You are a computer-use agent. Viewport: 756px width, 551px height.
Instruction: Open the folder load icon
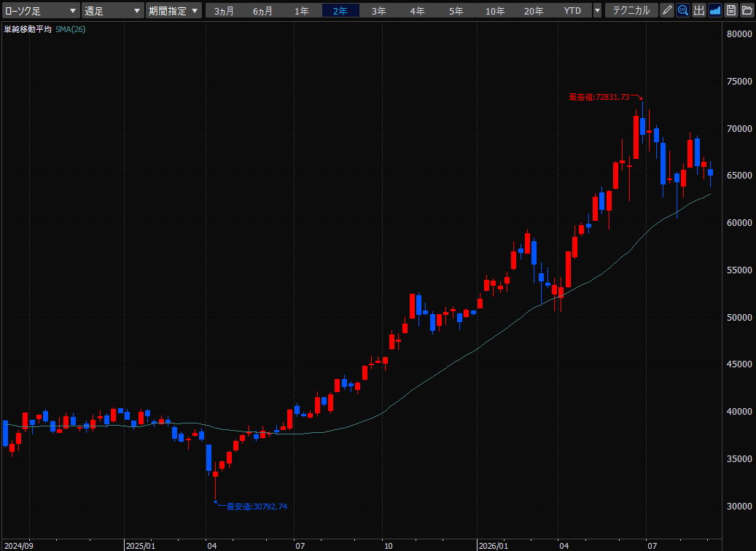point(747,10)
